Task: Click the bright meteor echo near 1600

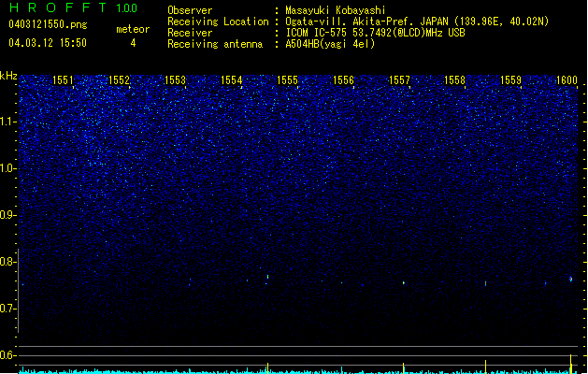Action: click(x=571, y=279)
